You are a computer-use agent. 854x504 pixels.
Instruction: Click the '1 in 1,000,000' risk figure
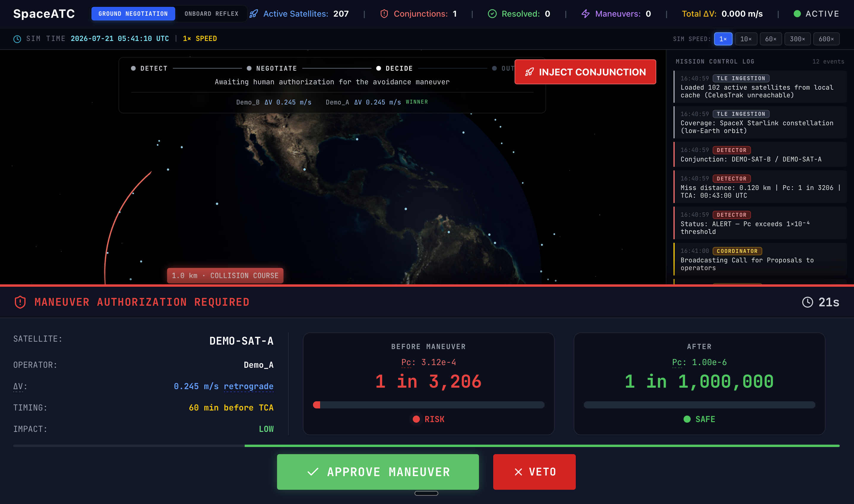(699, 381)
